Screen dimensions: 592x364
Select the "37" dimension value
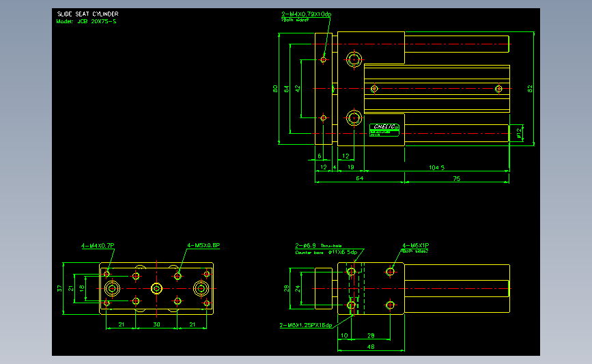(x=59, y=288)
